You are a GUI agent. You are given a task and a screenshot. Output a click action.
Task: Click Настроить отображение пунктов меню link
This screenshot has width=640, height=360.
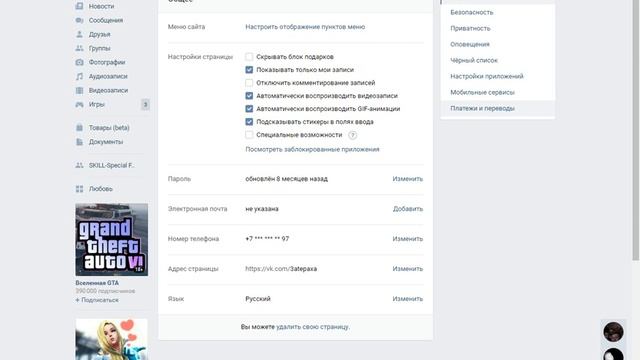point(305,27)
